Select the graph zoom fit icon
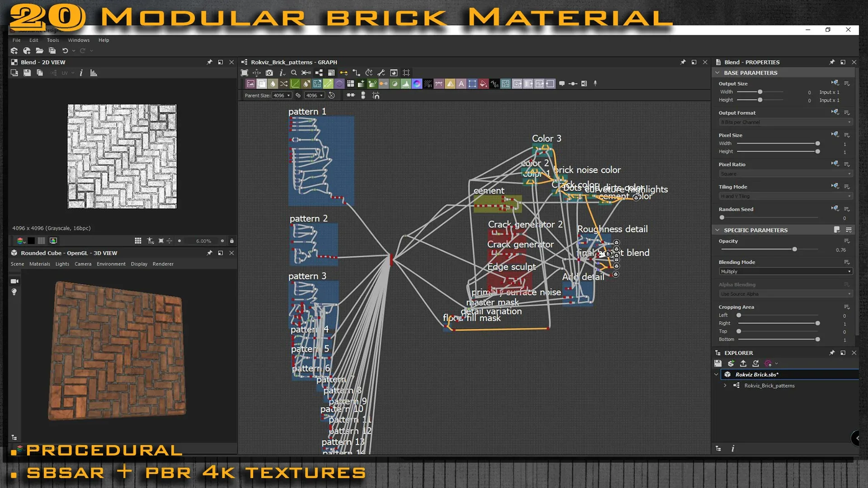Image resolution: width=868 pixels, height=488 pixels. (245, 73)
